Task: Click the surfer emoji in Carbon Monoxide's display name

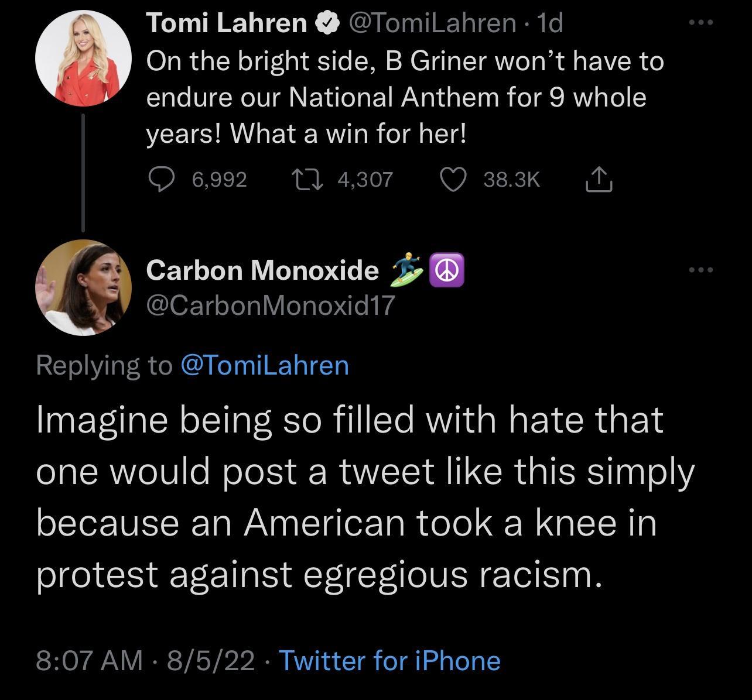Action: (x=408, y=270)
